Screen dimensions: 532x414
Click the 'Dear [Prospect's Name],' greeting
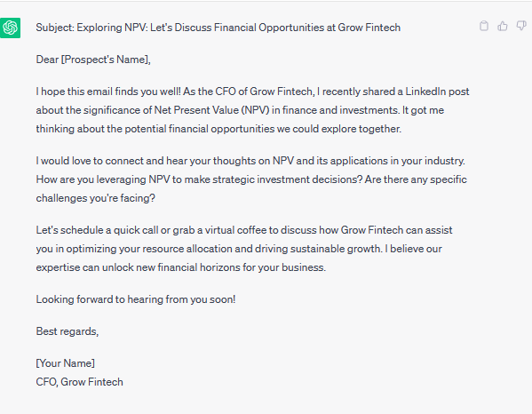(93, 60)
